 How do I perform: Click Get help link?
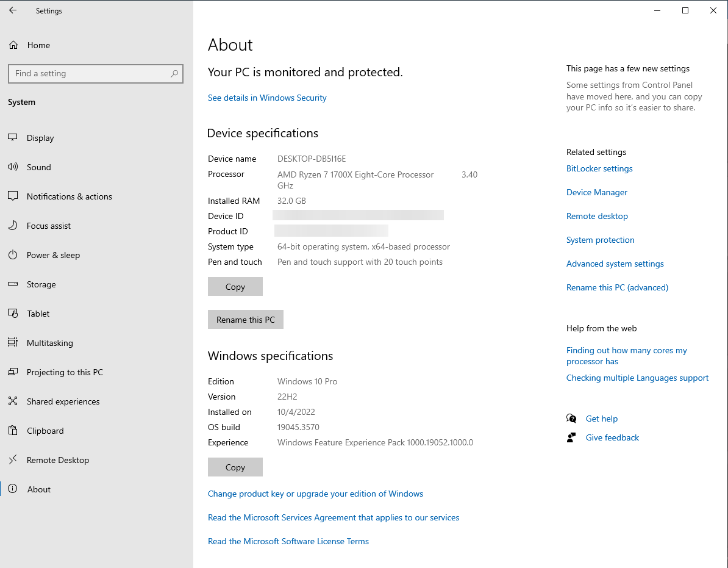pos(602,419)
